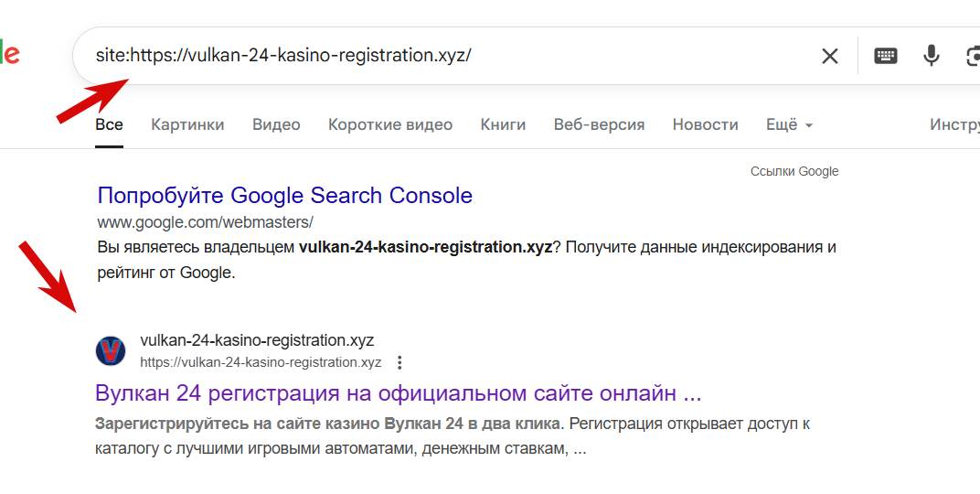The image size is (980, 494).
Task: Select the Все tab
Action: click(109, 125)
